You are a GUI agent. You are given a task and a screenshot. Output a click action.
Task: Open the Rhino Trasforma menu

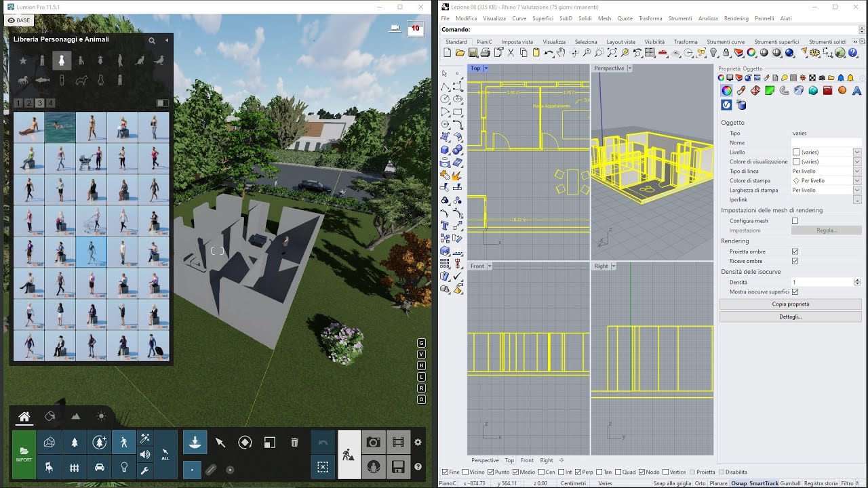(650, 18)
